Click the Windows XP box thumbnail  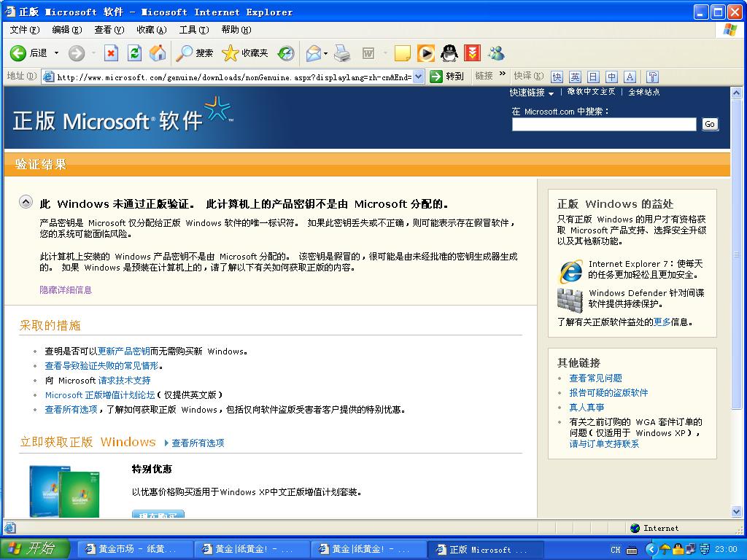pyautogui.click(x=64, y=491)
